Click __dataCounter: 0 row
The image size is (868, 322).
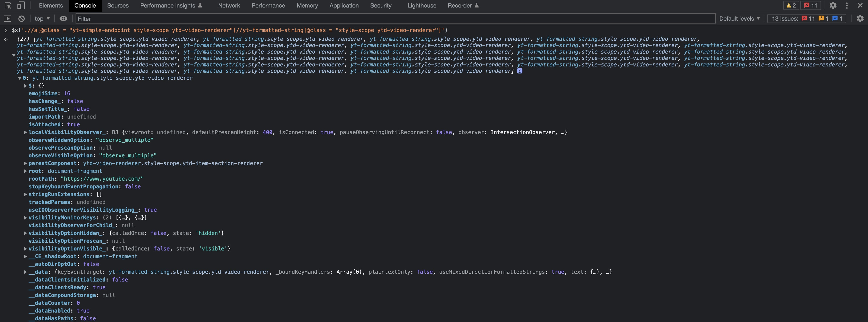click(54, 303)
